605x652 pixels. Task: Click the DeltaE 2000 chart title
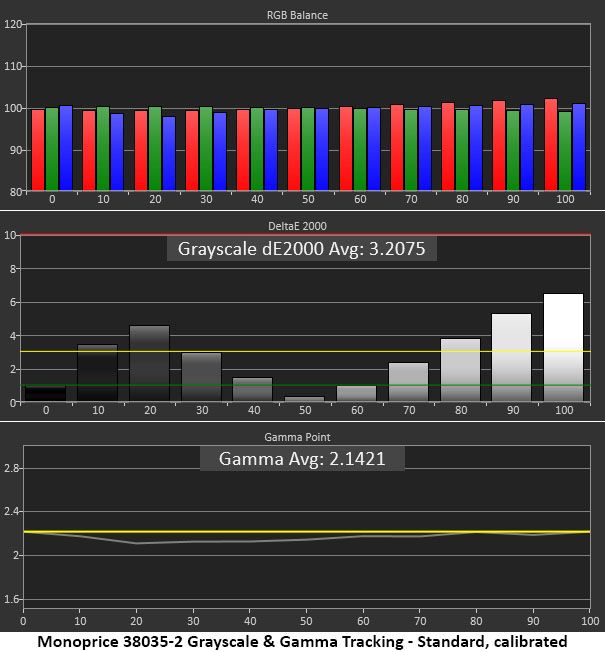click(297, 226)
